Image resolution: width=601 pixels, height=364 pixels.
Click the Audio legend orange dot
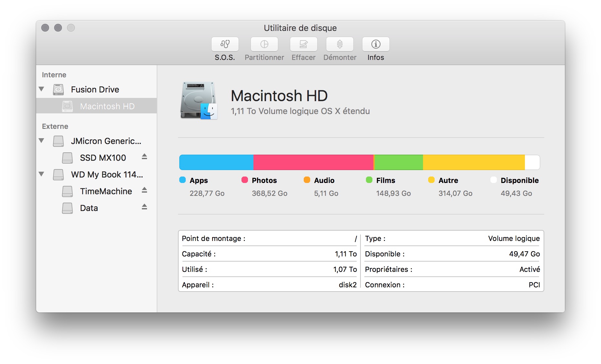(x=307, y=180)
